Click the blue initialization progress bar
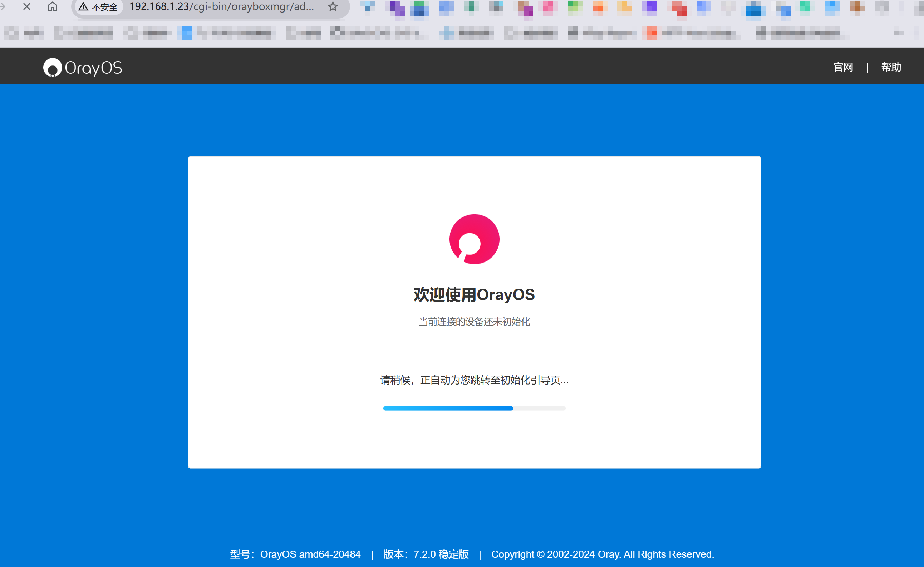This screenshot has width=924, height=567. pyautogui.click(x=448, y=408)
